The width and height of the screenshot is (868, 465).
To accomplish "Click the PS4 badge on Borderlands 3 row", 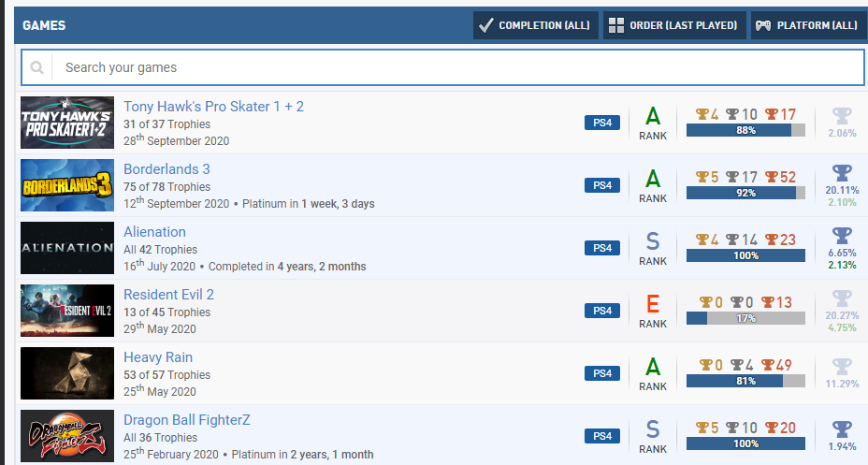I will pos(602,185).
